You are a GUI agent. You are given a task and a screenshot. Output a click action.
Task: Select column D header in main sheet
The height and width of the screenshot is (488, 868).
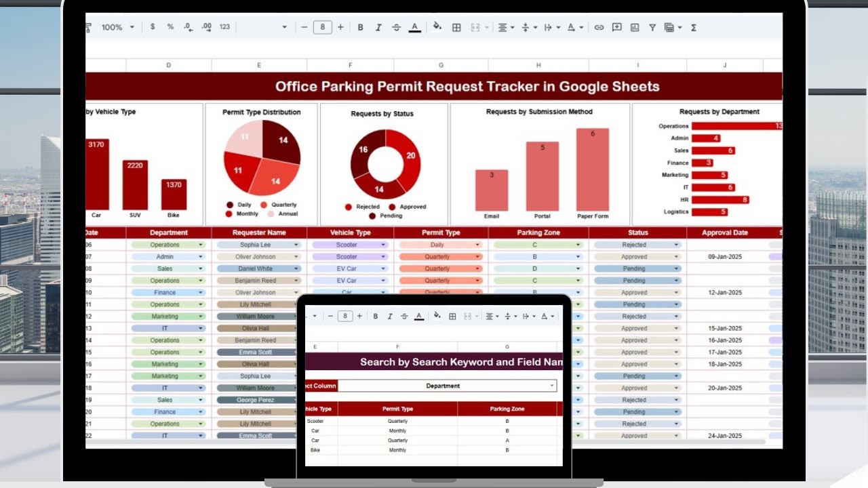click(x=169, y=65)
